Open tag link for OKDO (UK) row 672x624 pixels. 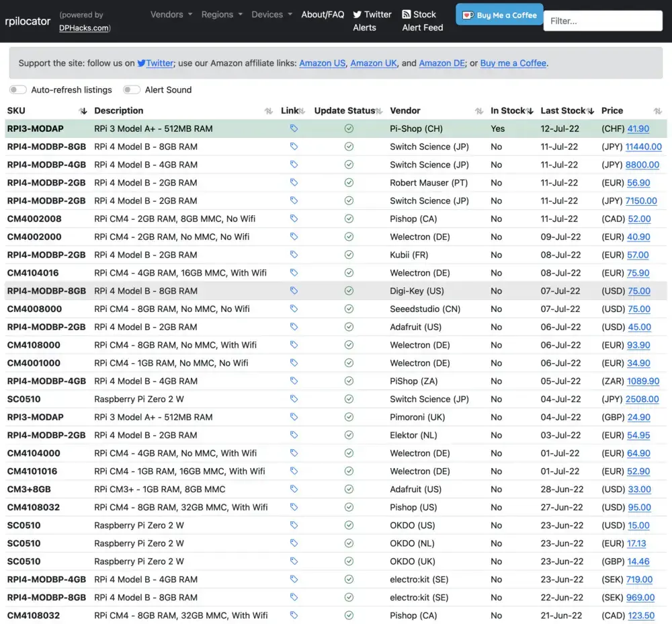[x=294, y=561]
